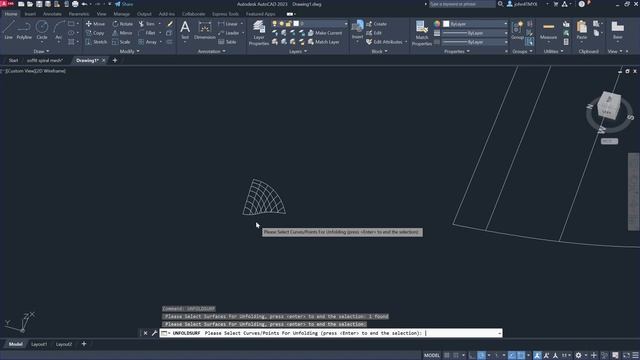
Task: Click the Share button
Action: click(124, 4)
